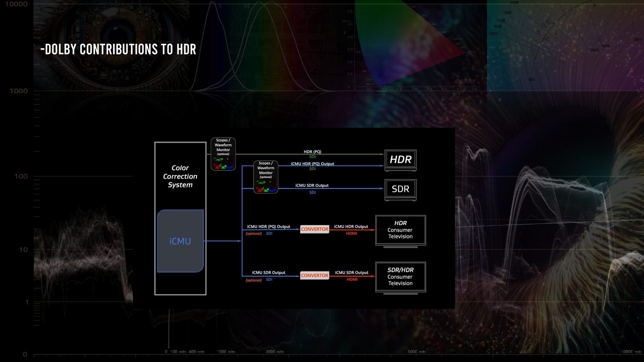Select the HDR Consumer Television icon
Viewport: 644px width, 362px height.
coord(400,231)
